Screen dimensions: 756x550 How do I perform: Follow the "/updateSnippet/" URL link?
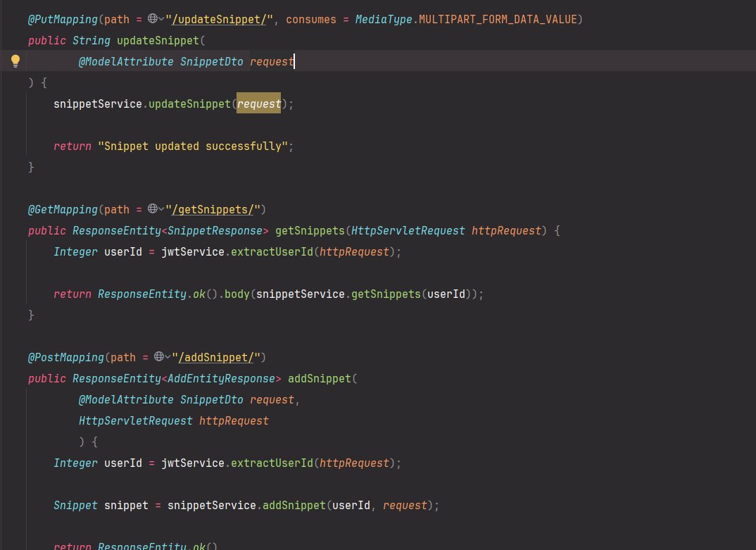click(219, 19)
